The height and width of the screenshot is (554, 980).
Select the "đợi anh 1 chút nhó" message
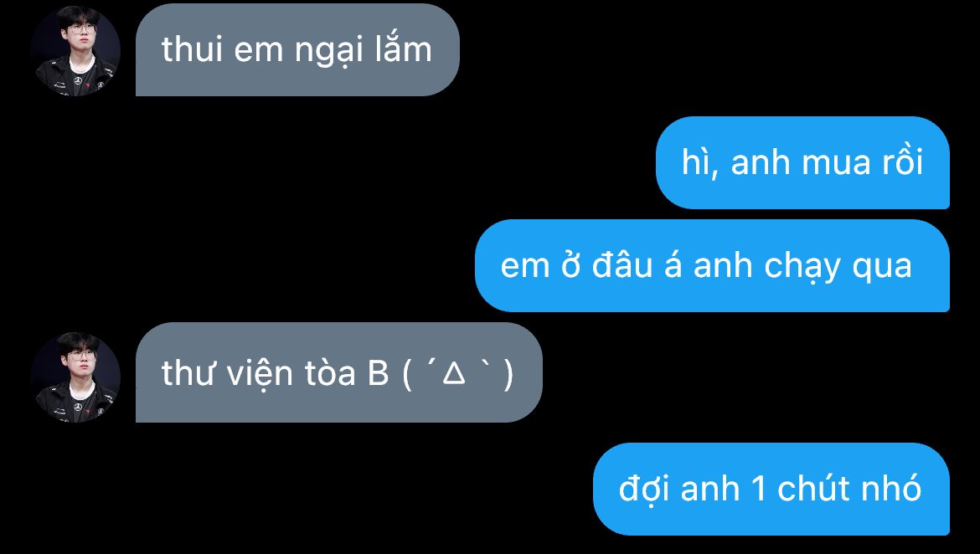[x=771, y=489]
